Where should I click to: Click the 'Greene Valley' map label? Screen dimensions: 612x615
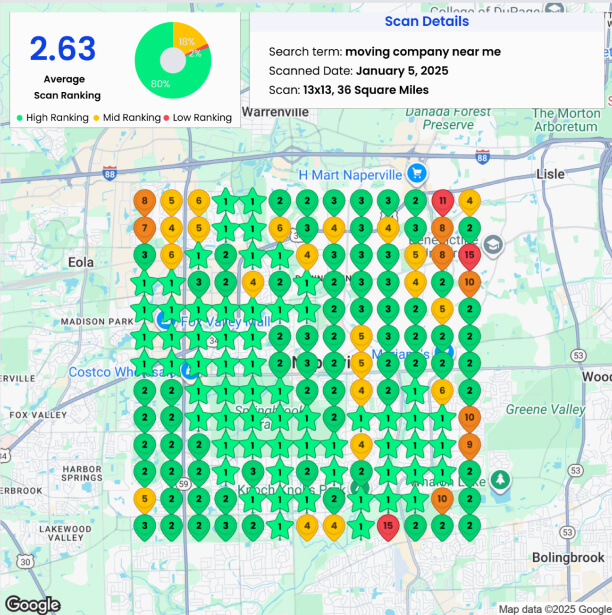pos(546,409)
